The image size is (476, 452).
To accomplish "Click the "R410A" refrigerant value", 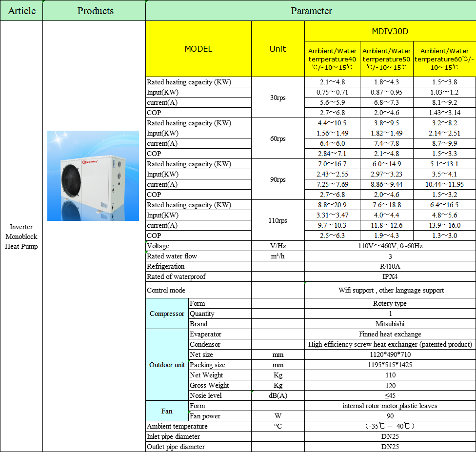I will point(390,266).
